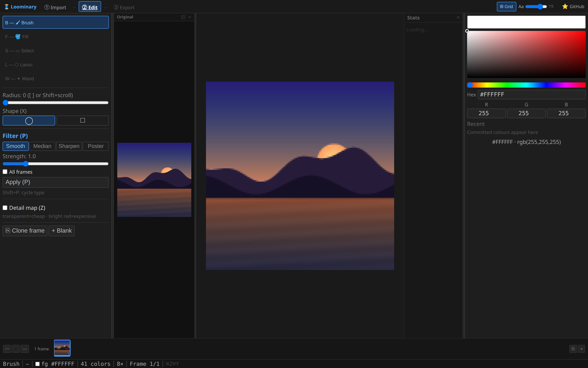Screen dimensions: 588x368
Task: Set brush shape to circle
Action: click(x=29, y=121)
